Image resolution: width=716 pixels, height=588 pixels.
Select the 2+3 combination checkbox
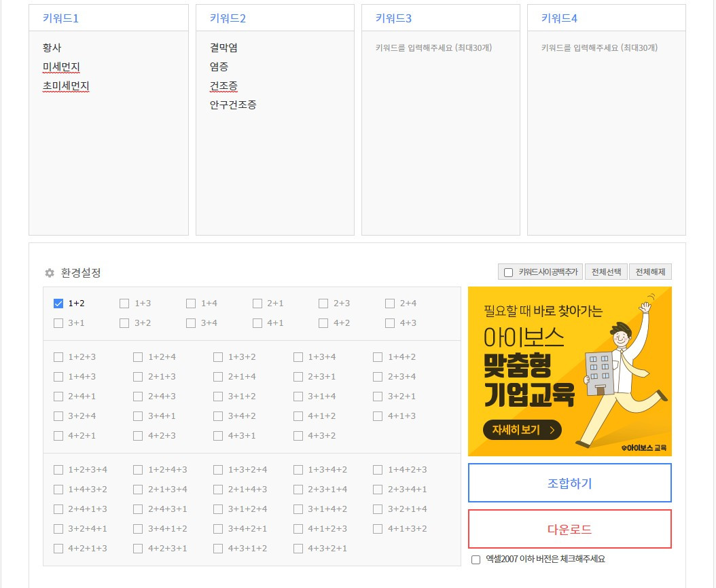pos(323,304)
